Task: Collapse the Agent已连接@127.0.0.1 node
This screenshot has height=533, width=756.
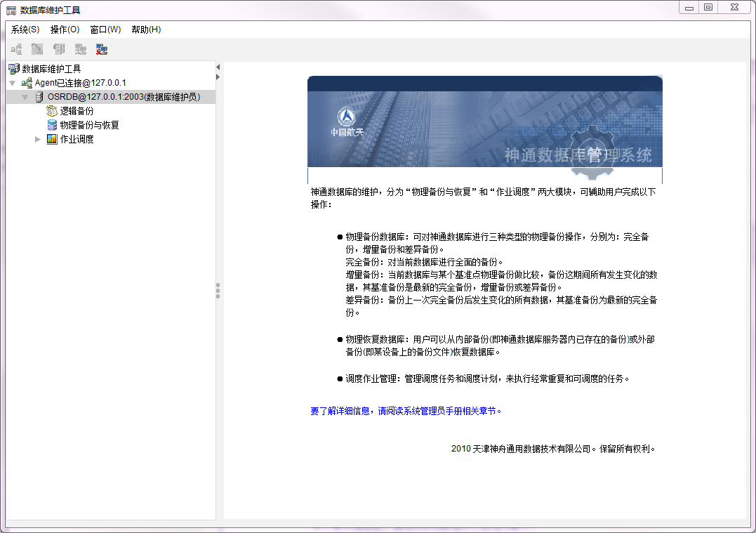Action: click(13, 83)
